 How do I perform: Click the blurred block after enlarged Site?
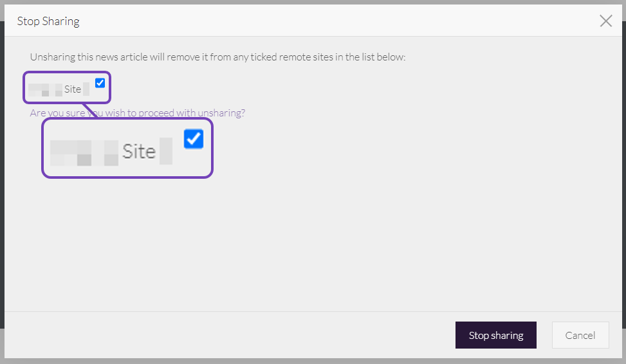click(x=166, y=151)
